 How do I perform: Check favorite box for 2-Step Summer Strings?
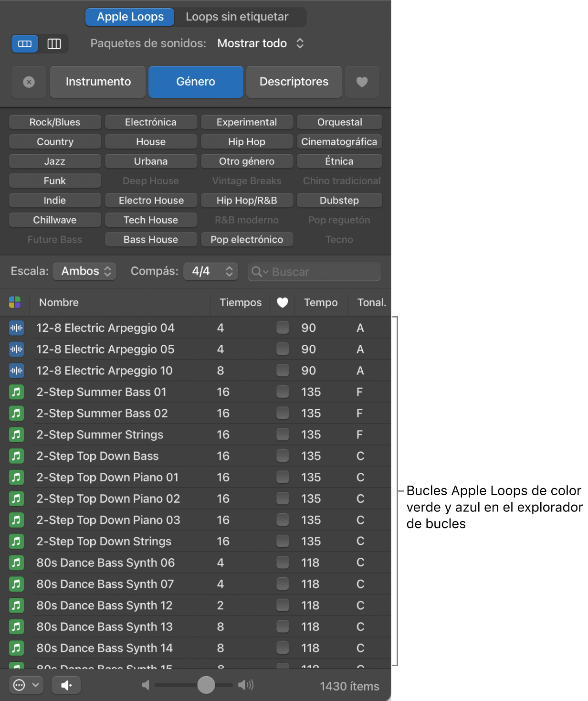[283, 435]
